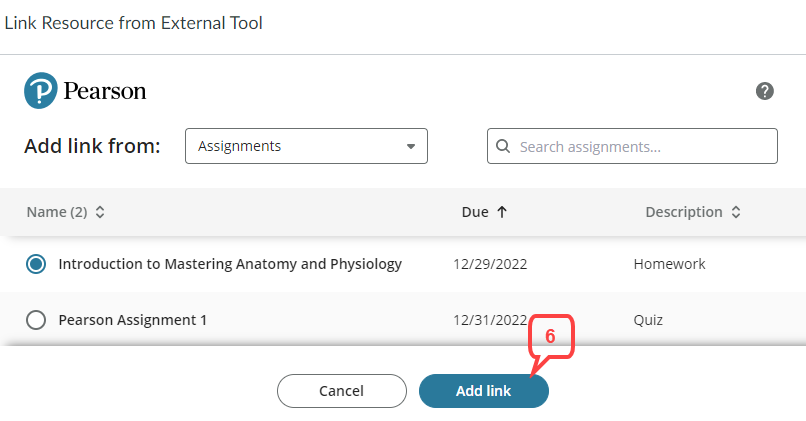Click the Pearson wordmark text
The image size is (806, 421).
[x=105, y=91]
